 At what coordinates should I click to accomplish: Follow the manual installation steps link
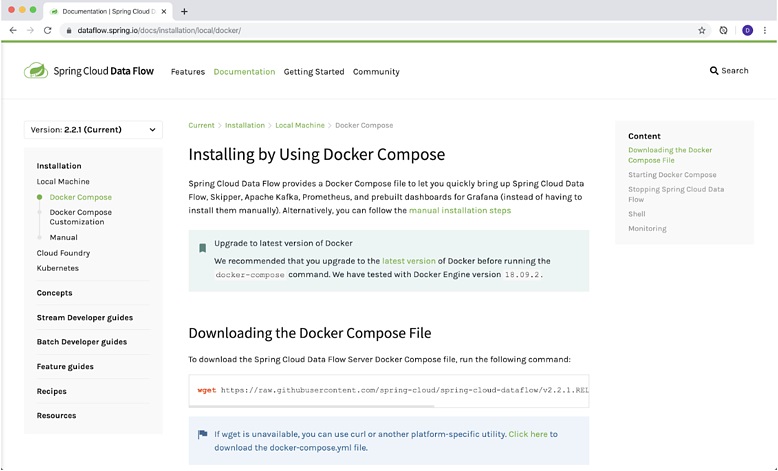coord(460,210)
